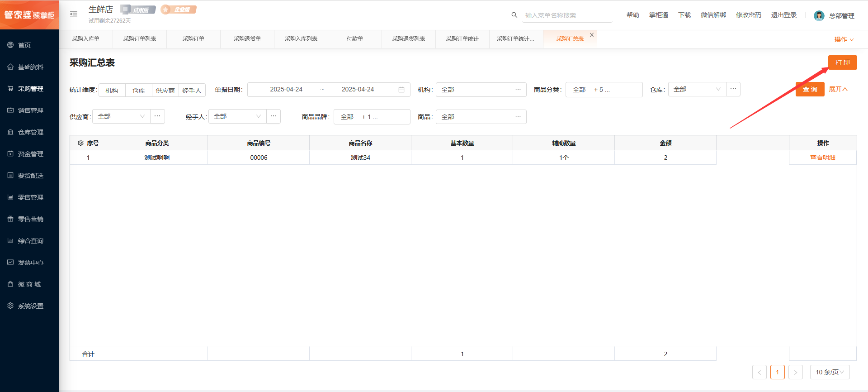Close the 采购汇总表 tab
Image resolution: width=868 pixels, height=392 pixels.
(x=592, y=35)
